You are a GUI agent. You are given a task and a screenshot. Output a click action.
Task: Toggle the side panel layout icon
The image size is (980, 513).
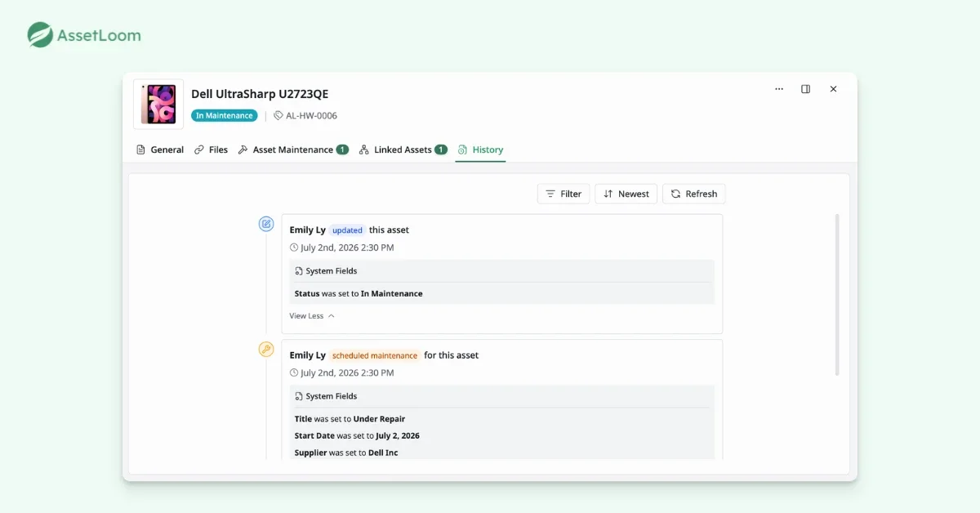click(x=805, y=89)
